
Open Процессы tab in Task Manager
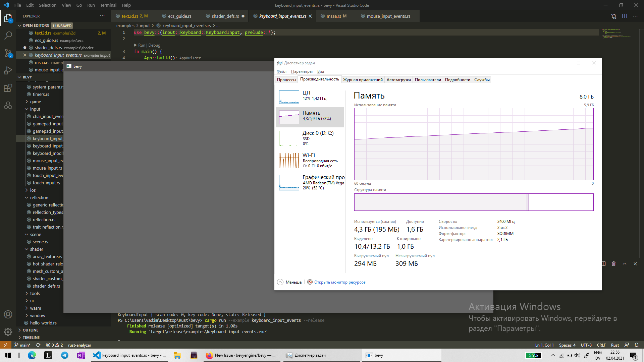(286, 79)
